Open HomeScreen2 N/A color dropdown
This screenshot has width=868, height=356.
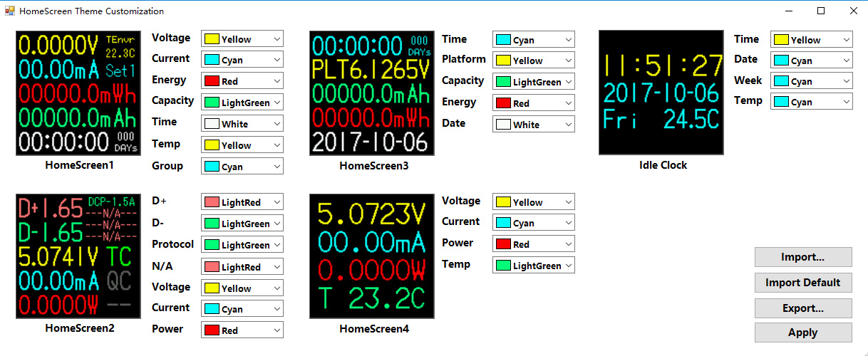[242, 267]
